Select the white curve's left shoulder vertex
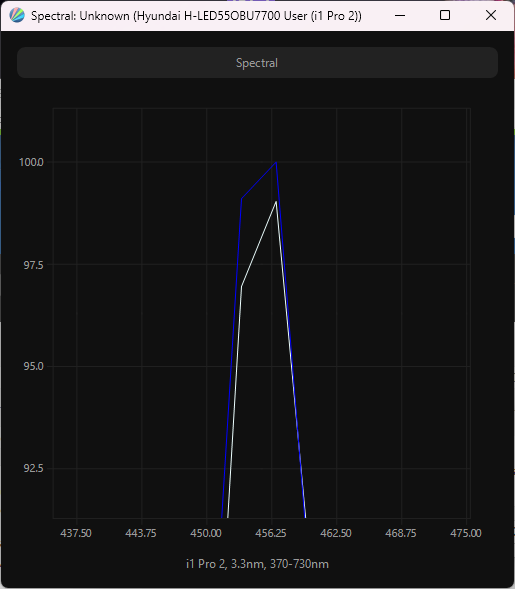The height and width of the screenshot is (589, 515). tap(242, 286)
